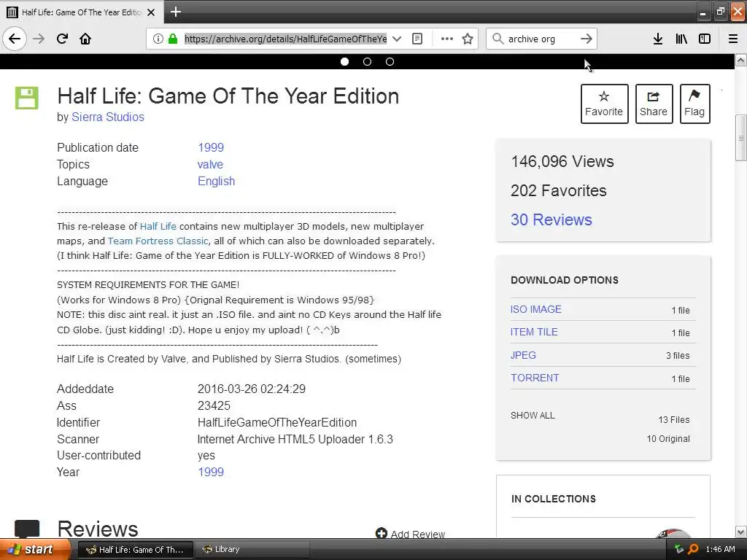Click the '146,096 Views' text
This screenshot has height=560, width=747.
coord(562,161)
